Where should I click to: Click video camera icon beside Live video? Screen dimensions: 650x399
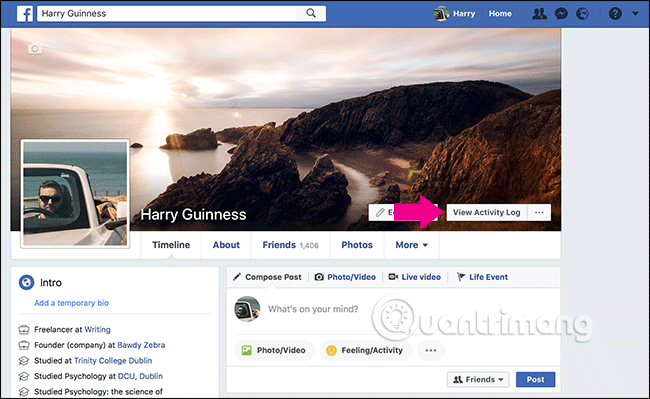(393, 276)
